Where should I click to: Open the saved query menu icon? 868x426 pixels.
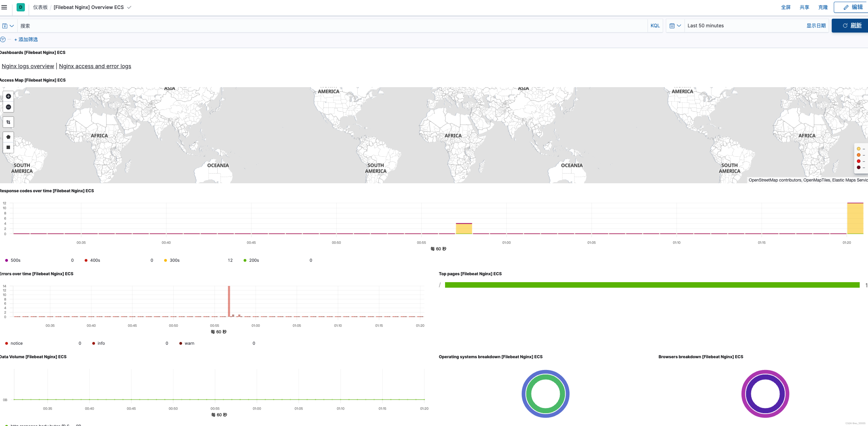point(8,26)
